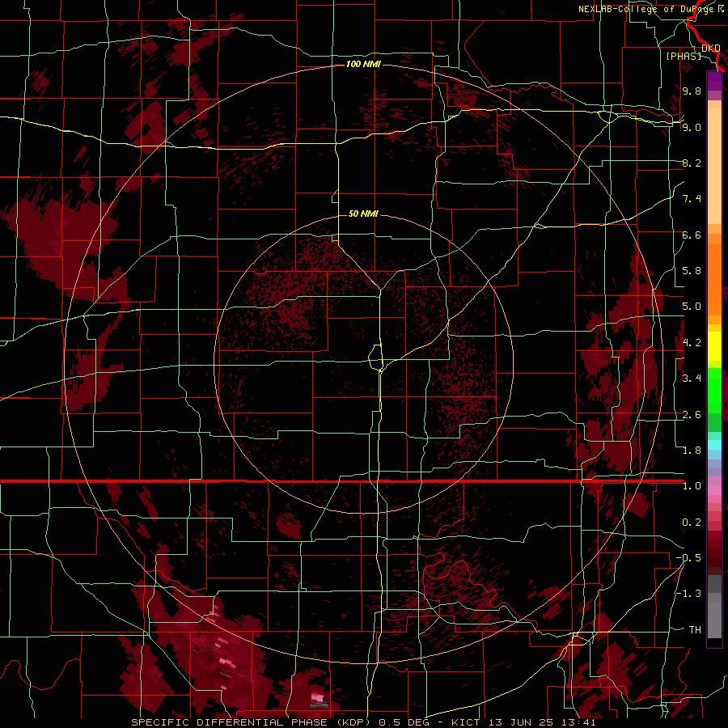Click the Specific Differential Phase caption
This screenshot has width=728, height=728.
(363, 722)
